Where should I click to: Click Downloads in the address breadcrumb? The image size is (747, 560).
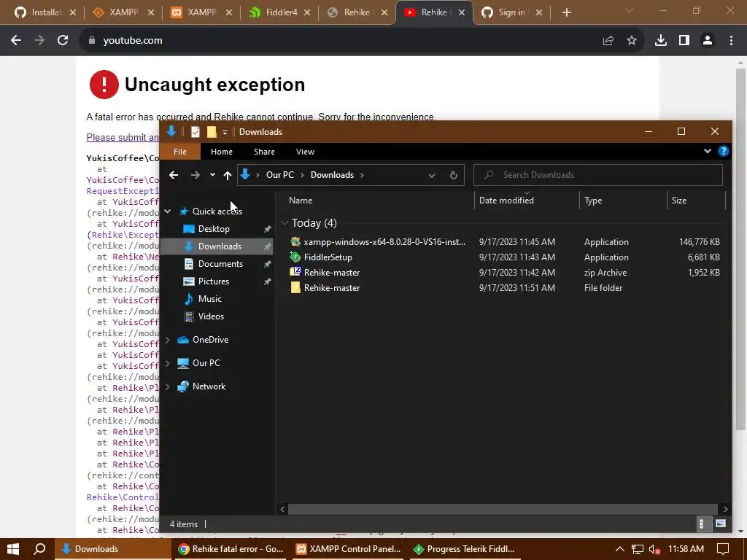332,175
